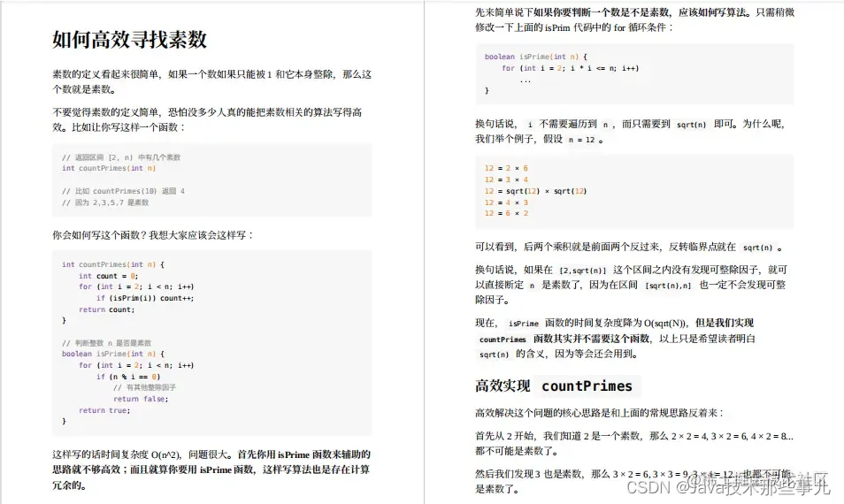The width and height of the screenshot is (844, 504).
Task: Click the code line "return false;"
Action: tap(141, 399)
